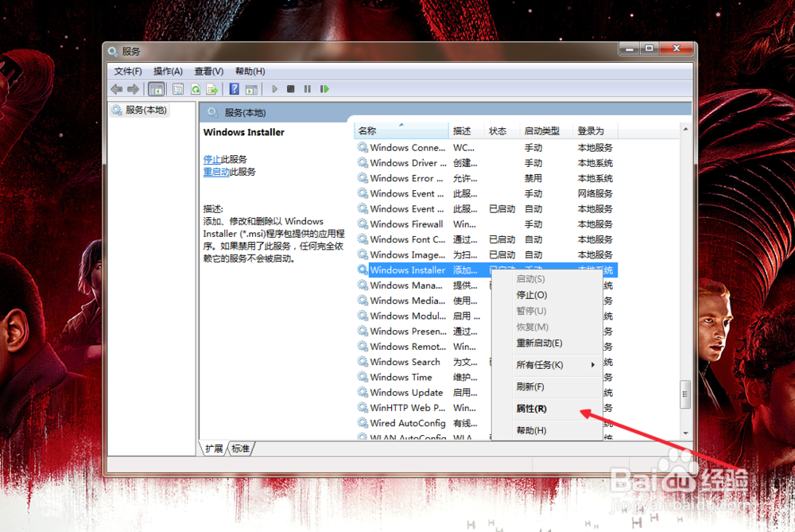The width and height of the screenshot is (795, 532).
Task: Click the Properties toolbar icon
Action: tap(178, 89)
